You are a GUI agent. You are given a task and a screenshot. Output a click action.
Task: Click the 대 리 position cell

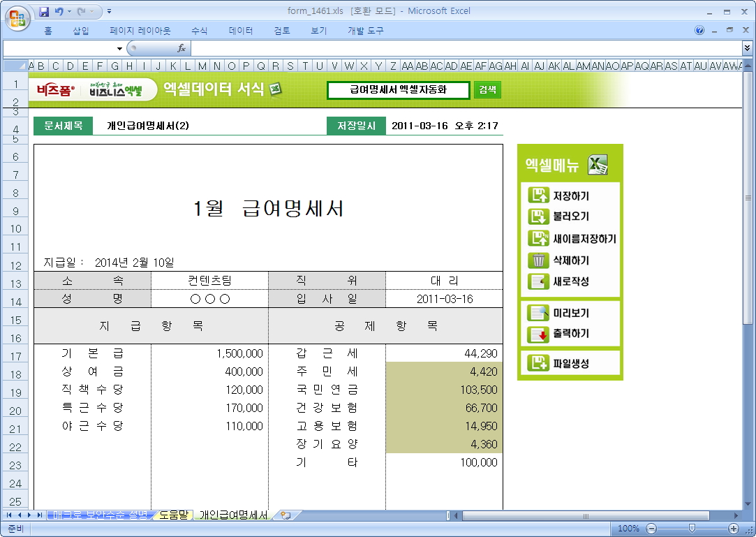(x=444, y=280)
